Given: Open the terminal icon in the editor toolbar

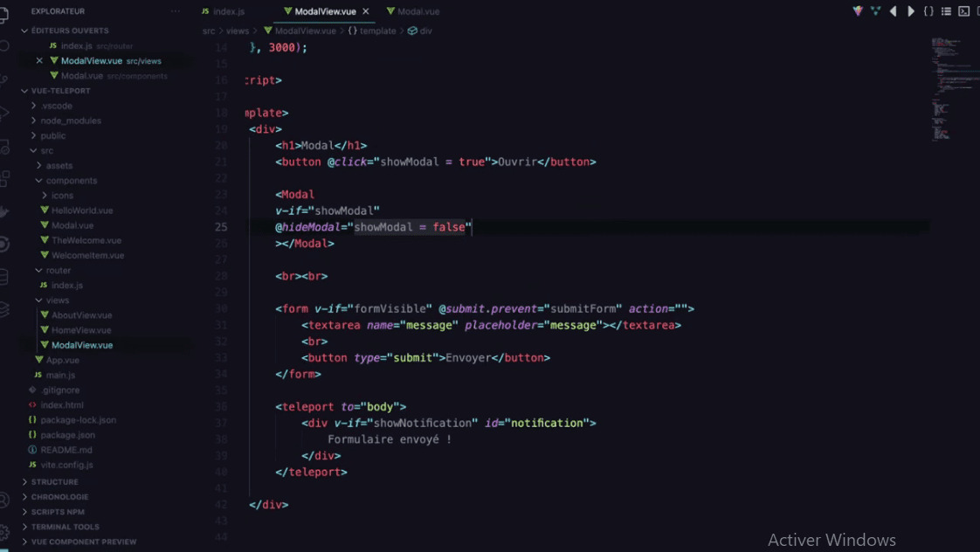Looking at the screenshot, I should [964, 10].
